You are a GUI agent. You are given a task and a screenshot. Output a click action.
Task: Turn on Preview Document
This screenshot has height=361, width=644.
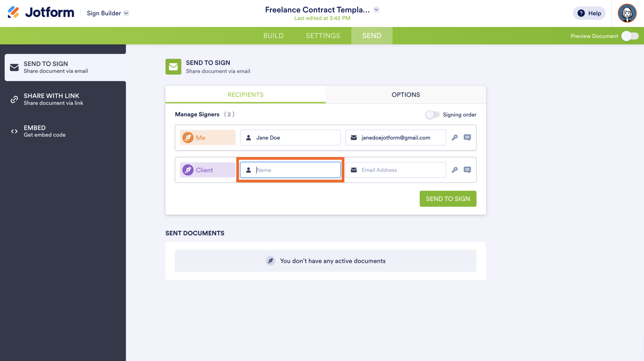[630, 36]
